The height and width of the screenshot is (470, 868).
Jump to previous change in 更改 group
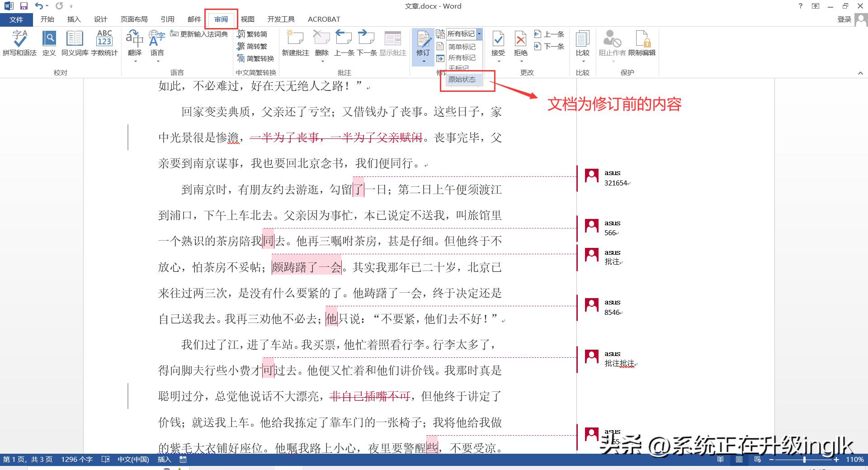pyautogui.click(x=549, y=34)
